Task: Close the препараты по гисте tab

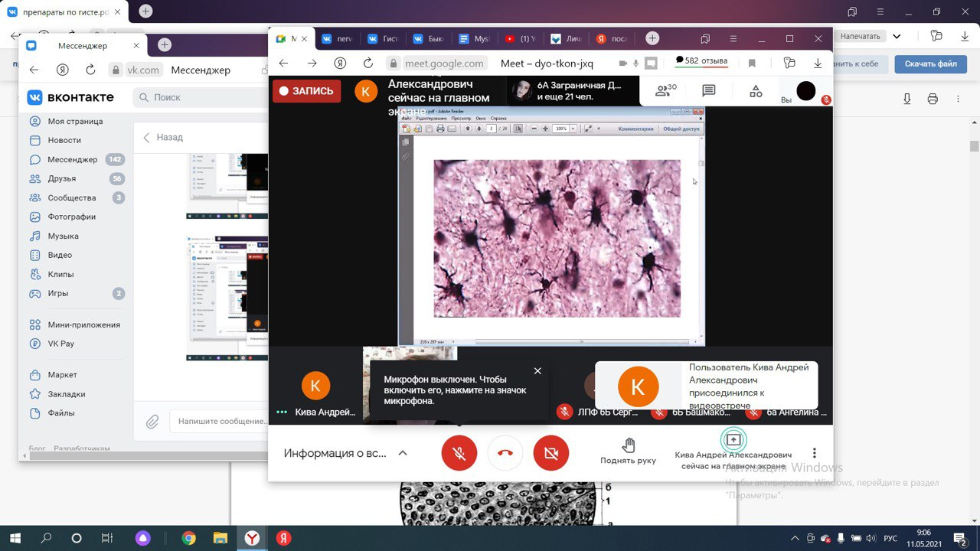Action: point(116,11)
